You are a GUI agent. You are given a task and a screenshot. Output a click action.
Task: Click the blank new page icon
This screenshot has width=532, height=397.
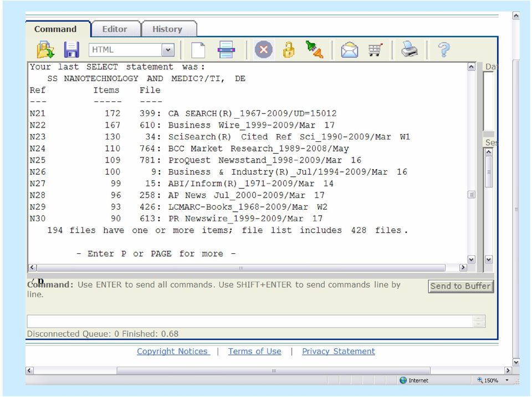click(x=198, y=50)
